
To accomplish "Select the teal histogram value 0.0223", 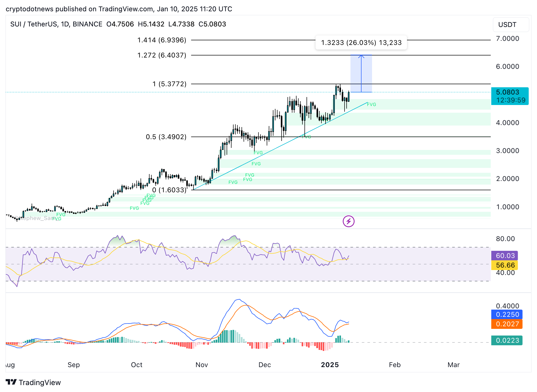I will [x=506, y=340].
